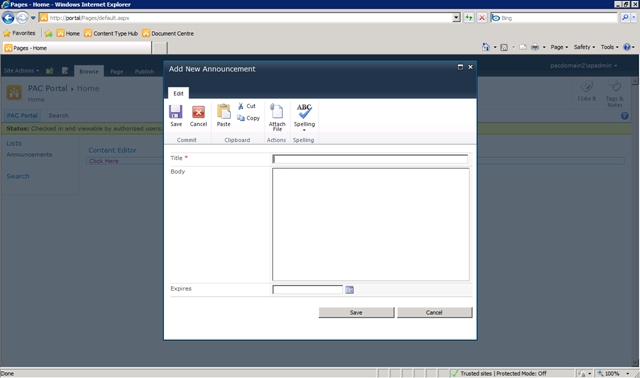This screenshot has width=640, height=378.
Task: Go back with the browser Back arrow
Action: click(x=8, y=18)
